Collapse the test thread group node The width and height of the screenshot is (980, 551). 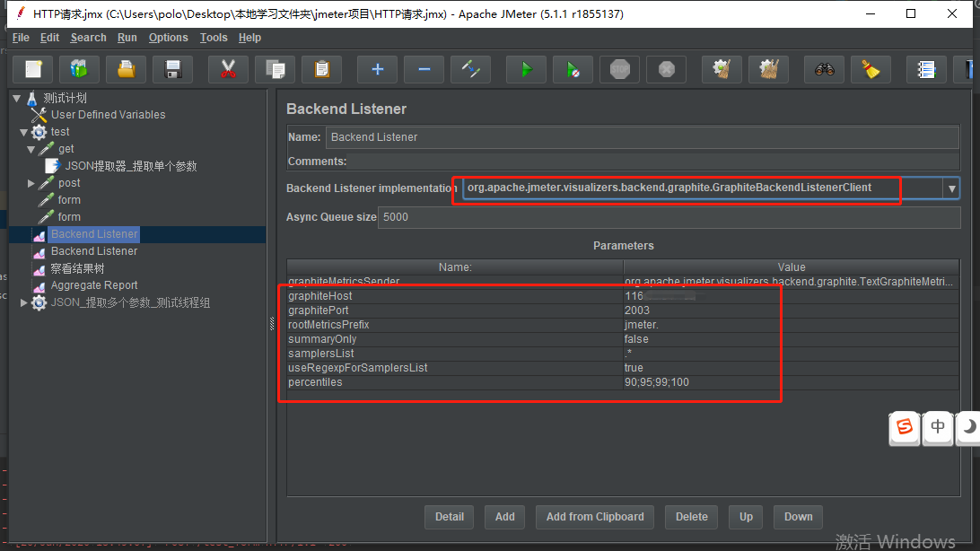coord(23,133)
